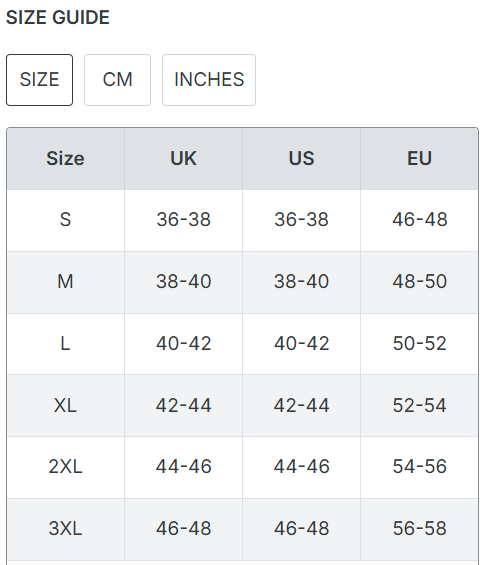Screen dimensions: 480x565
Task: Select the L size row label
Action: click(66, 343)
